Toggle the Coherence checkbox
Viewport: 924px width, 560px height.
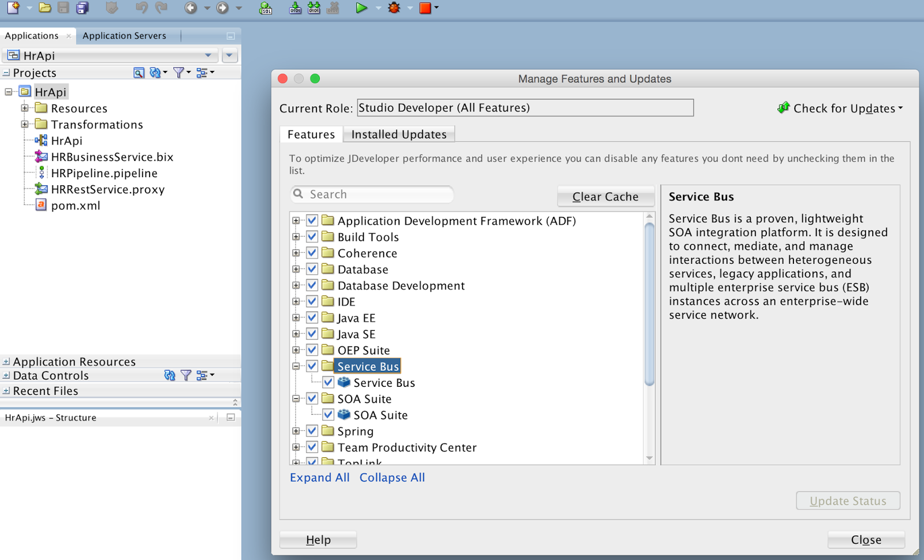coord(312,253)
